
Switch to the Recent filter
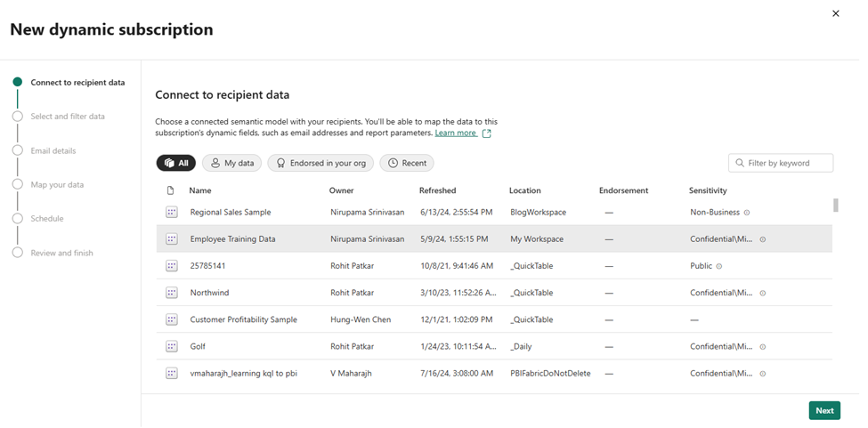coord(407,163)
